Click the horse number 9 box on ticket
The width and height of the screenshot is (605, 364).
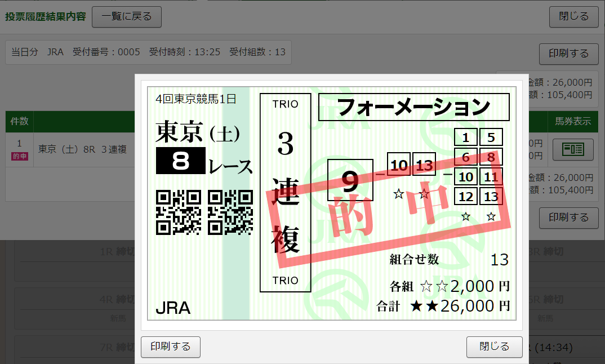pyautogui.click(x=350, y=180)
